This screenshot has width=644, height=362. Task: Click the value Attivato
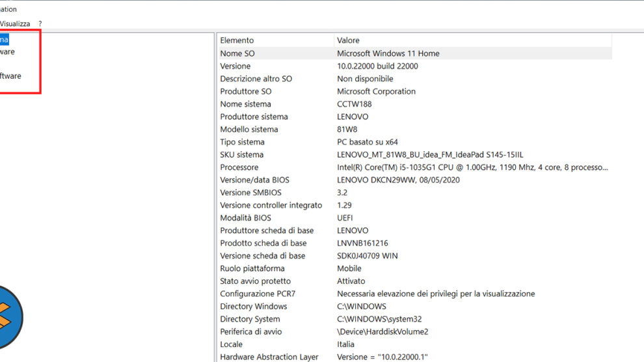351,281
